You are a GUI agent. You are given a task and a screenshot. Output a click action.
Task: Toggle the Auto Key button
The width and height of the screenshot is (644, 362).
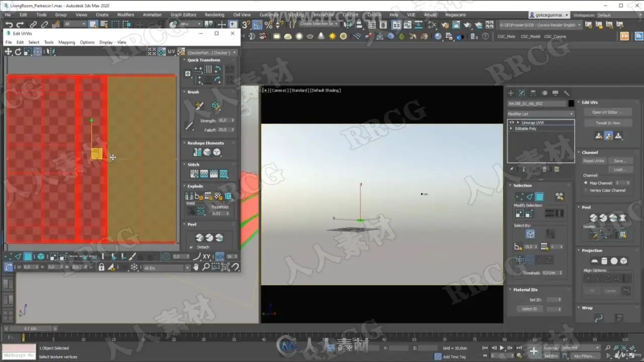click(x=551, y=348)
